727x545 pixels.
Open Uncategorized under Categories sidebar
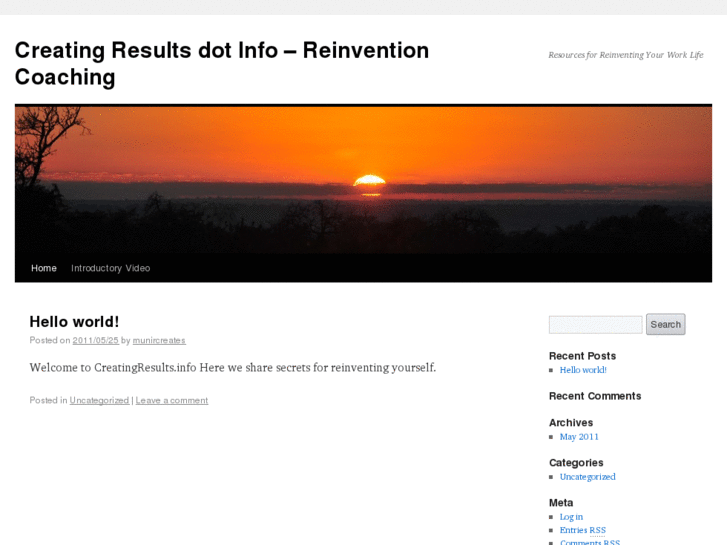pyautogui.click(x=587, y=477)
